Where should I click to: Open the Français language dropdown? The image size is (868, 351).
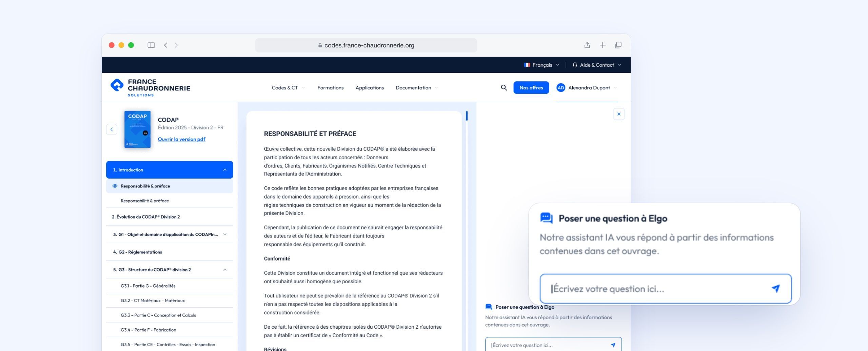541,65
